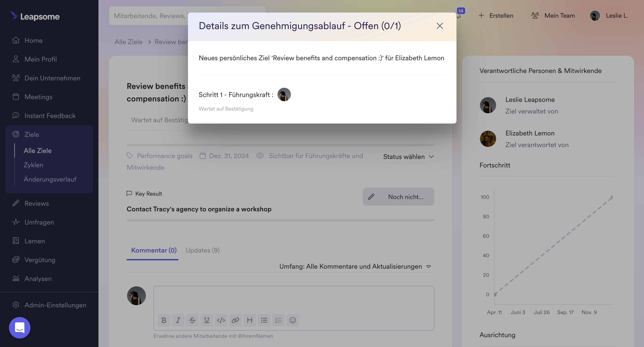
Task: Open the Intercom chat bubble
Action: [19, 328]
